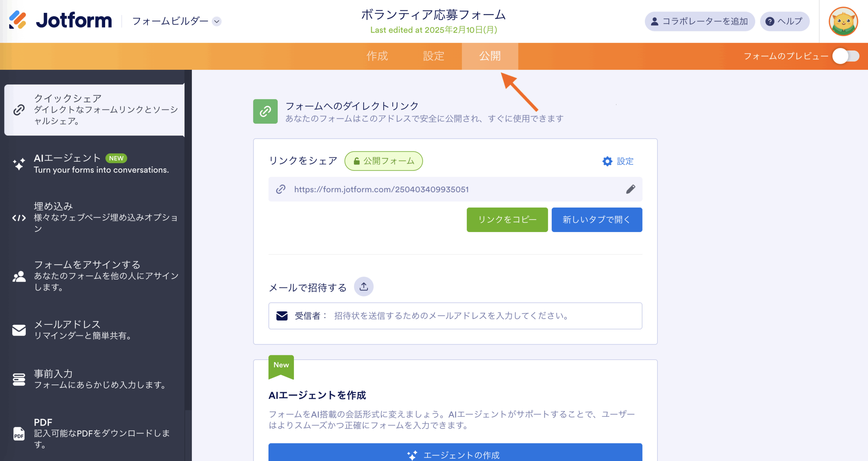Expand the フォームビルダー dropdown chevron

(x=217, y=21)
